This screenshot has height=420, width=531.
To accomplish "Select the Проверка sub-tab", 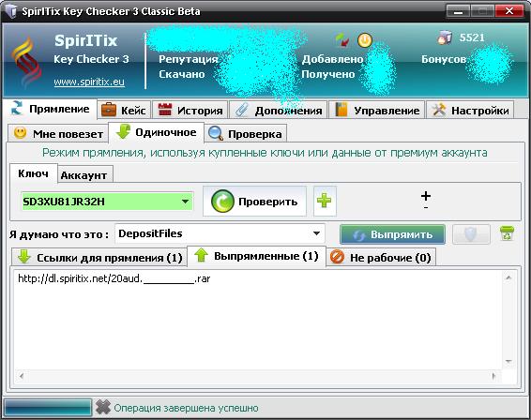I will coord(245,134).
